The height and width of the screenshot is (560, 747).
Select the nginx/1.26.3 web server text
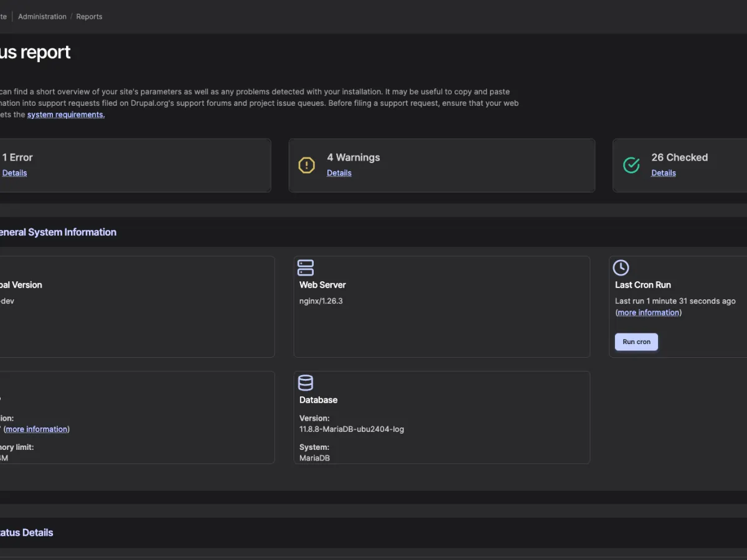click(321, 301)
